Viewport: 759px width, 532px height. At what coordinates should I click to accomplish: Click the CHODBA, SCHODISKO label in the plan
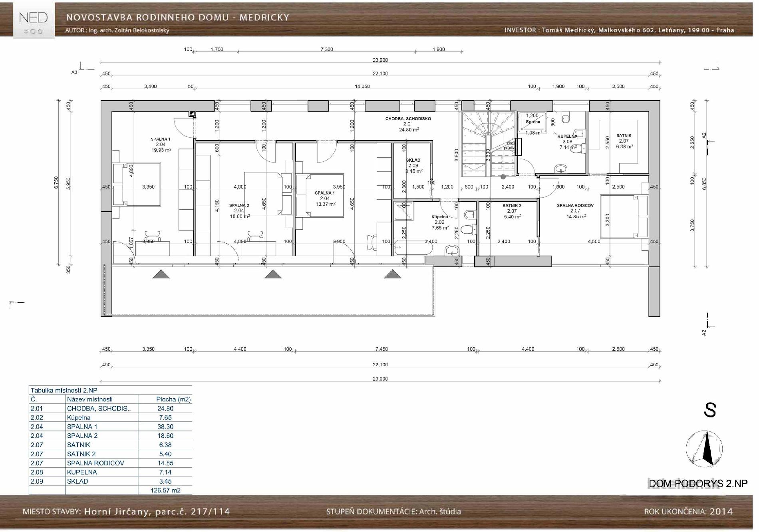coord(408,119)
